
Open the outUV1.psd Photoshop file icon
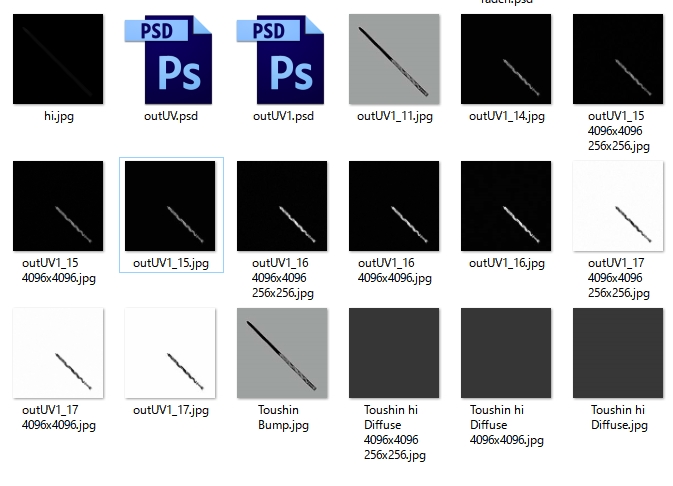click(280, 59)
